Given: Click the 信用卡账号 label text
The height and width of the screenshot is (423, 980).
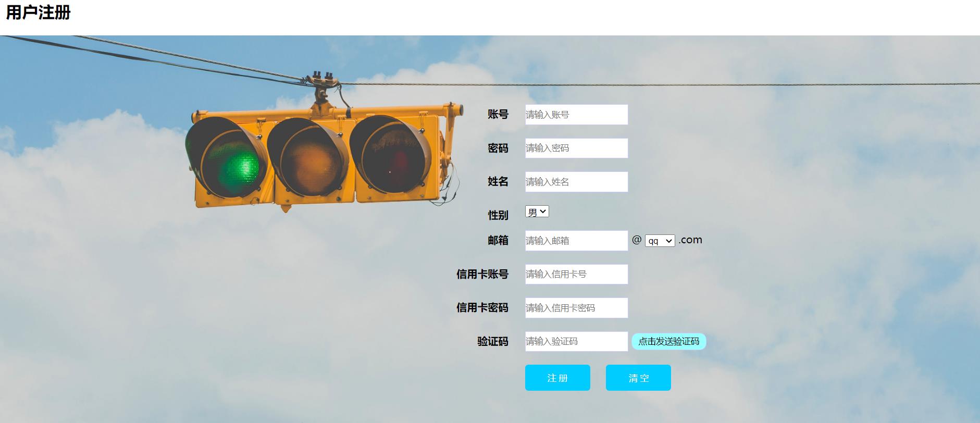Looking at the screenshot, I should click(x=482, y=274).
